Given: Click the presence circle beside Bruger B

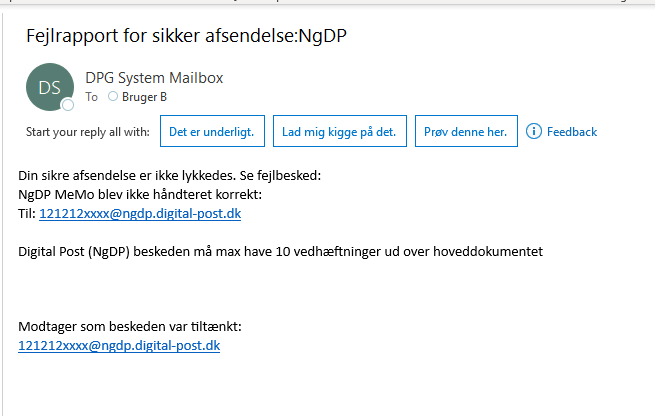Looking at the screenshot, I should click(x=112, y=97).
